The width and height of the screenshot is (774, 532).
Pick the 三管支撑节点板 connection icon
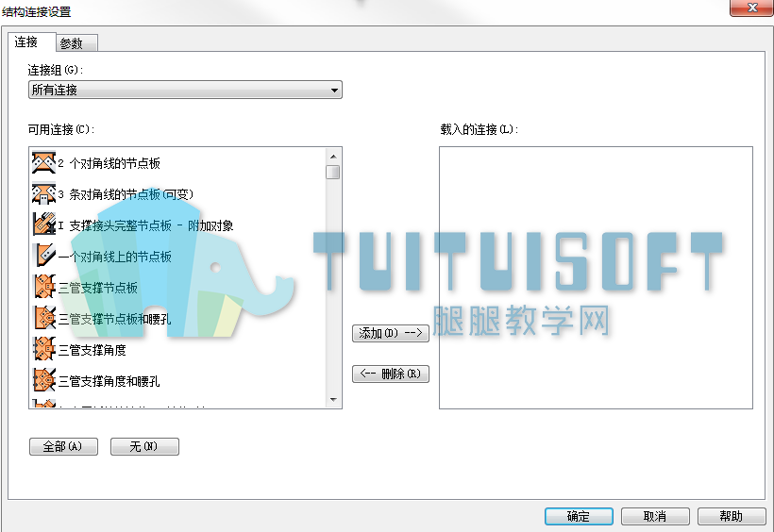coord(44,287)
